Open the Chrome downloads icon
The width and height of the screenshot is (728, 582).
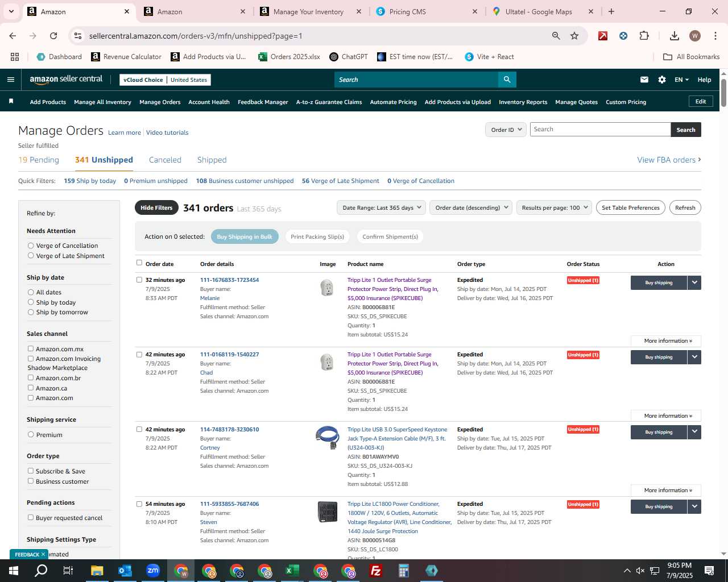click(674, 36)
